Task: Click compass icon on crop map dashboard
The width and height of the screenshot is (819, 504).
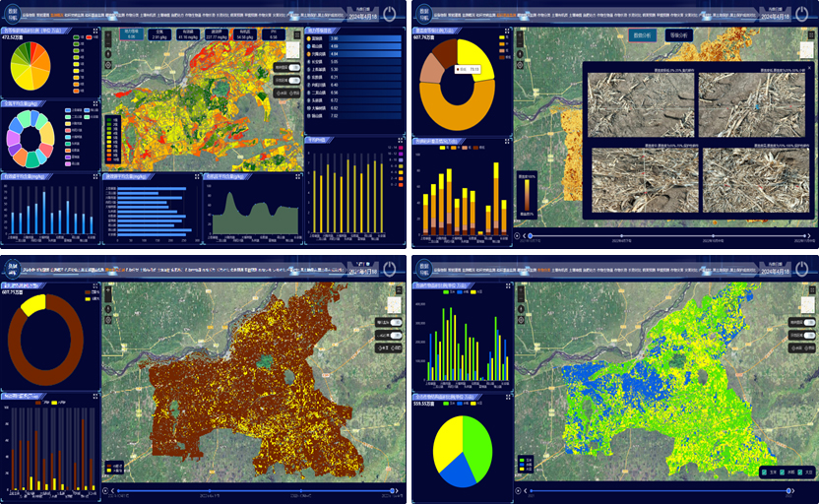Action: (520, 309)
